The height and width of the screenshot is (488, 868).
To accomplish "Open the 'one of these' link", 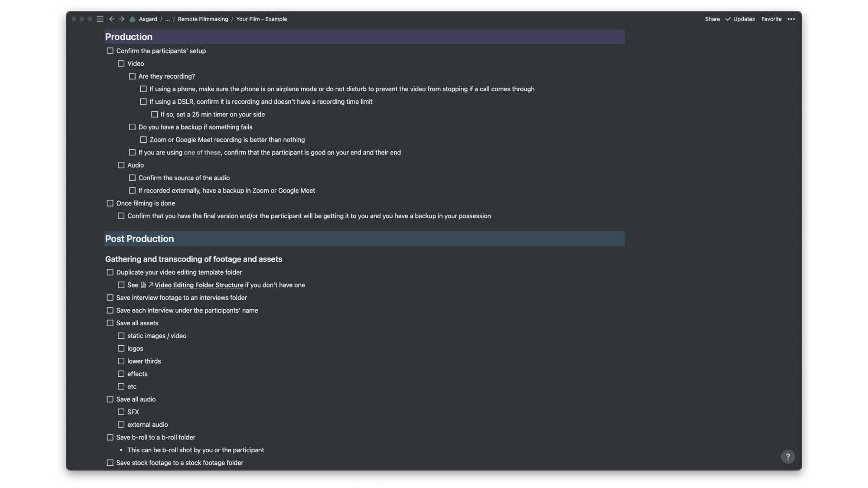I will pos(202,153).
